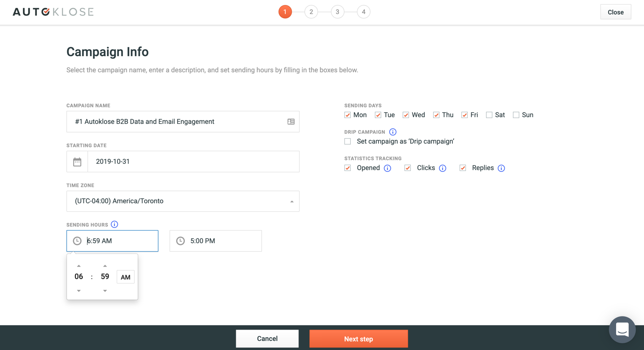644x350 pixels.
Task: Click the info icon next to Opened
Action: (387, 168)
